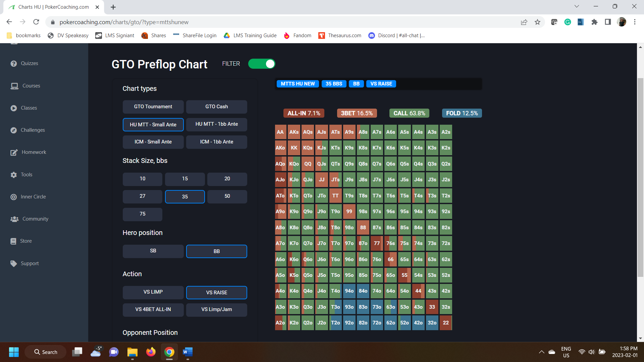The width and height of the screenshot is (644, 362).
Task: Click the Challenges icon
Action: [14, 130]
